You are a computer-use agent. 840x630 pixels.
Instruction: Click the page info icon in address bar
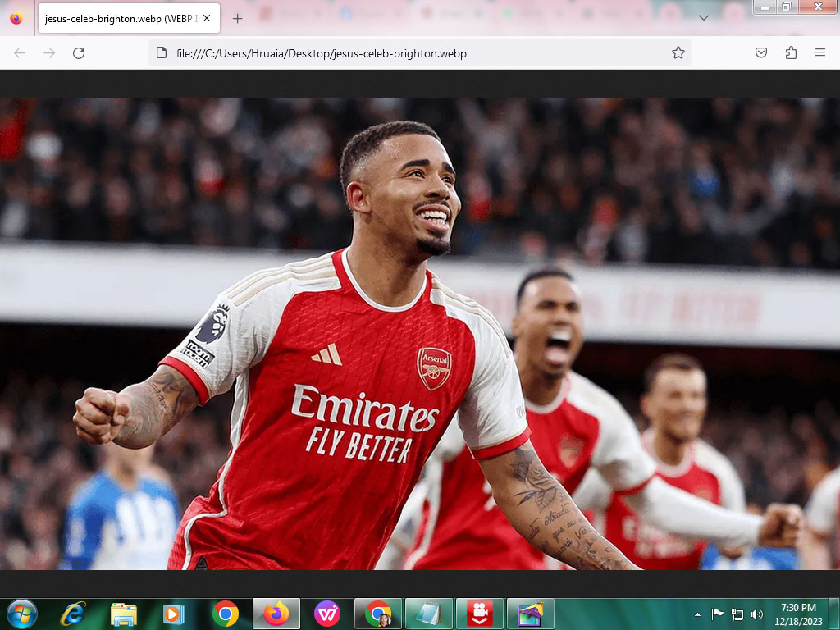point(162,53)
